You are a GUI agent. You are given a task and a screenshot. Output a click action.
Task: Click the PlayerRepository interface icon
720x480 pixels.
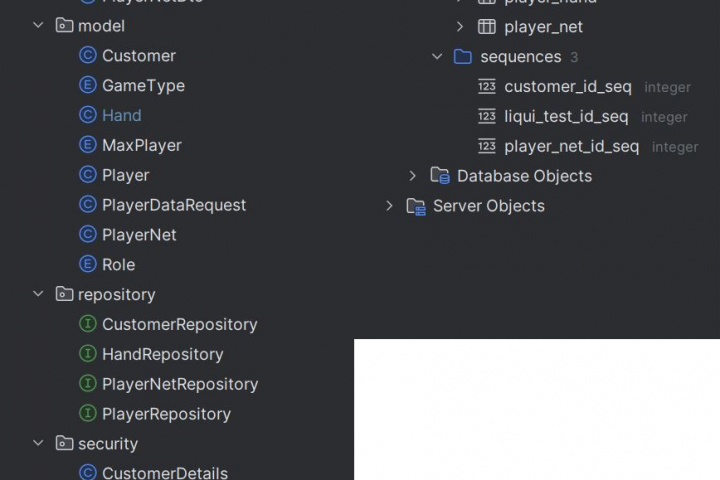click(x=88, y=413)
